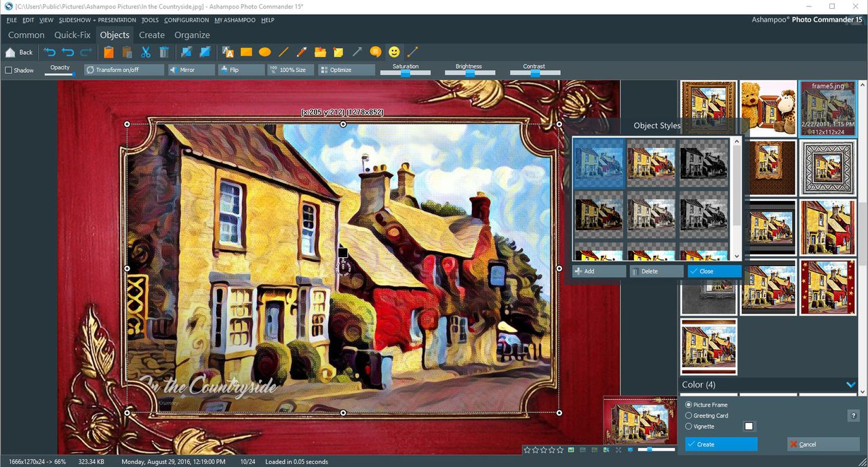The width and height of the screenshot is (868, 467).
Task: Click Object Styles scrollbar down arrow
Action: pos(737,256)
